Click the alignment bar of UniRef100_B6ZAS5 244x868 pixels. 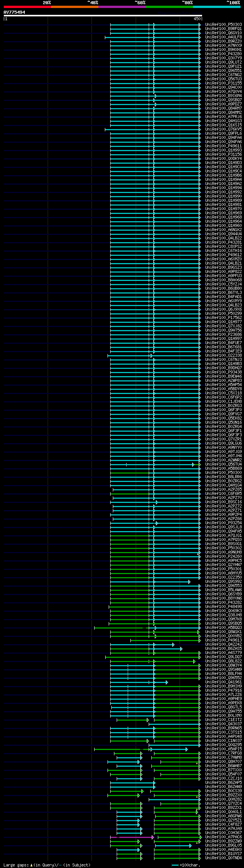pos(146,648)
